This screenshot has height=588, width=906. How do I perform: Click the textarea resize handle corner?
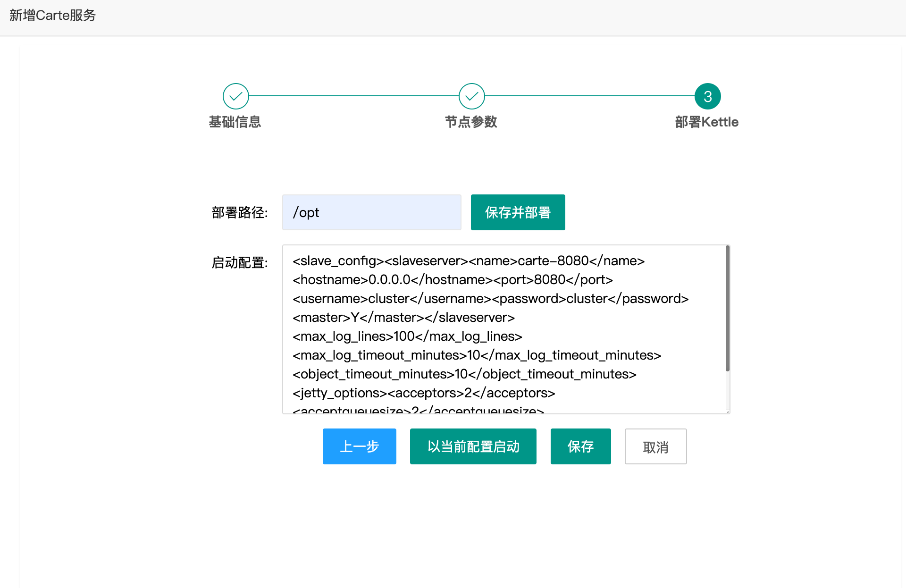tap(728, 412)
